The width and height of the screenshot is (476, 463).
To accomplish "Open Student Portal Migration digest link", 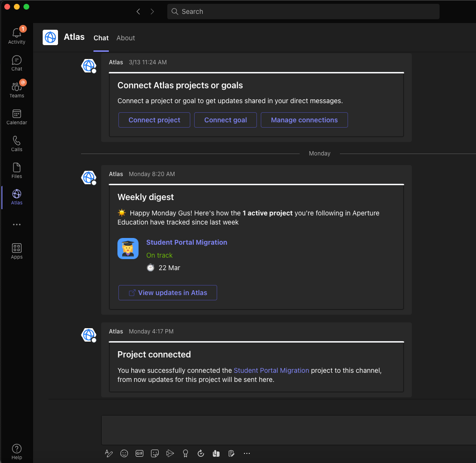I will tap(186, 242).
